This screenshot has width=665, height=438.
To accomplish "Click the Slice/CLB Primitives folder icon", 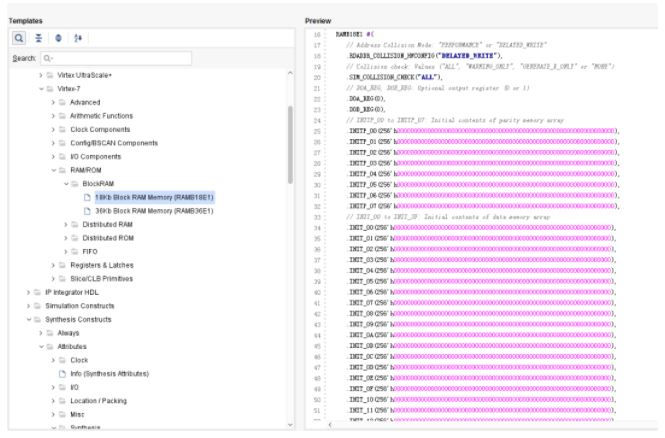I will point(62,279).
